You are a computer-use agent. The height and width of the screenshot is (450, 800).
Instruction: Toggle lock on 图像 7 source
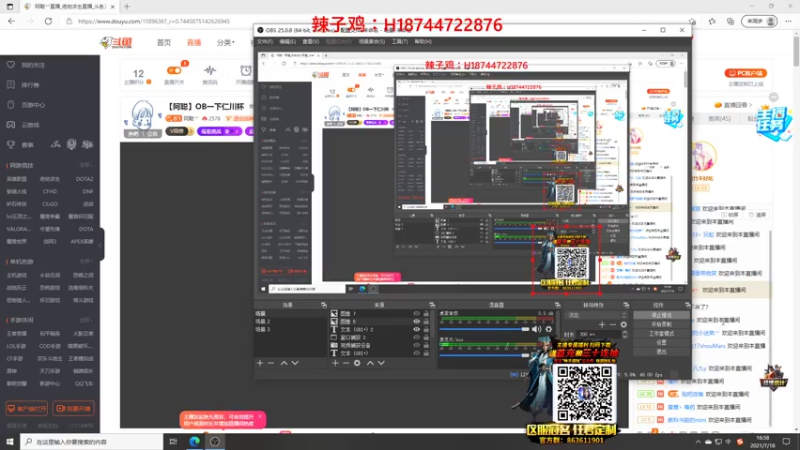(426, 314)
